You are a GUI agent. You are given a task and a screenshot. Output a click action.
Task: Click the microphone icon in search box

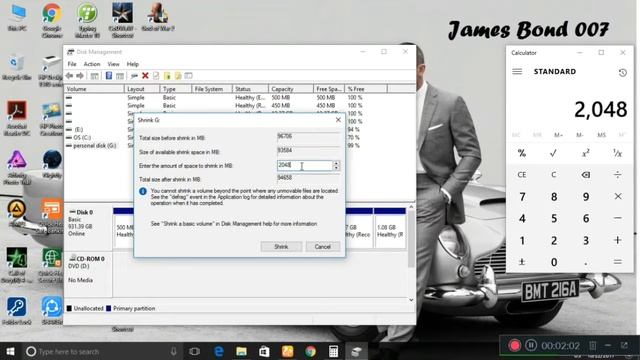tap(173, 351)
